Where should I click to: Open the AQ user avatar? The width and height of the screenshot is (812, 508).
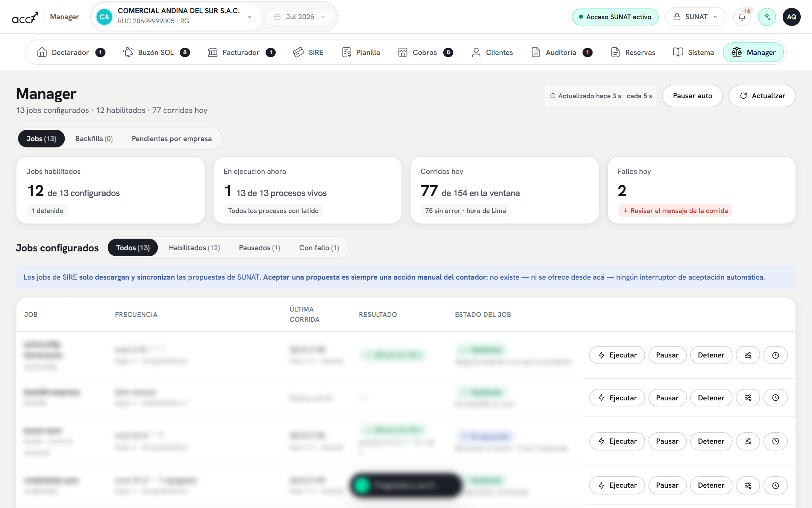[792, 17]
